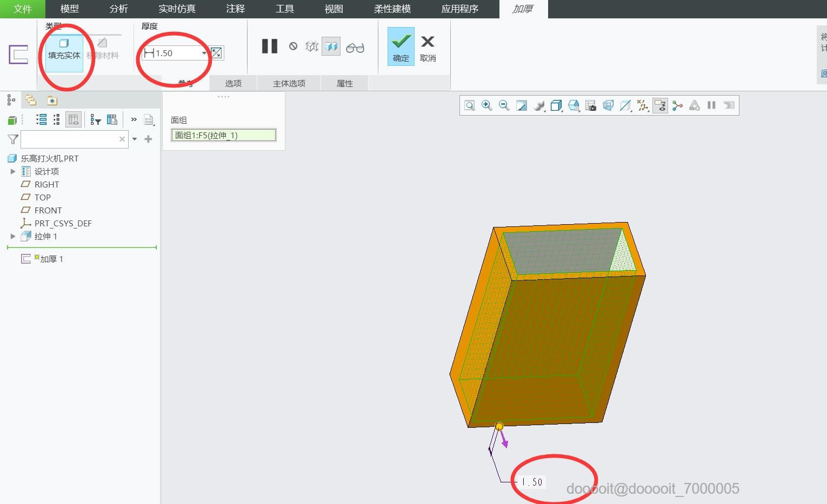Screen dimensions: 827x504
Task: Switch to the model tree tab icon
Action: click(11, 100)
